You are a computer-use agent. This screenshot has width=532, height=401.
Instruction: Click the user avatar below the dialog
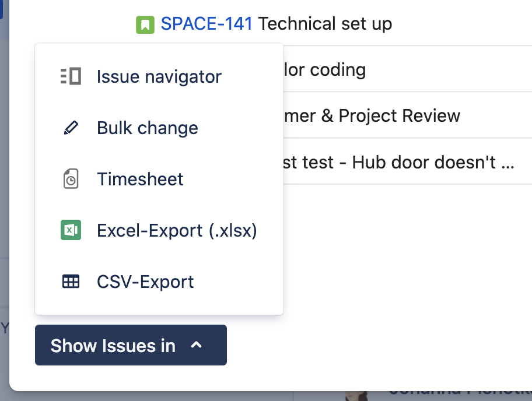(357, 395)
